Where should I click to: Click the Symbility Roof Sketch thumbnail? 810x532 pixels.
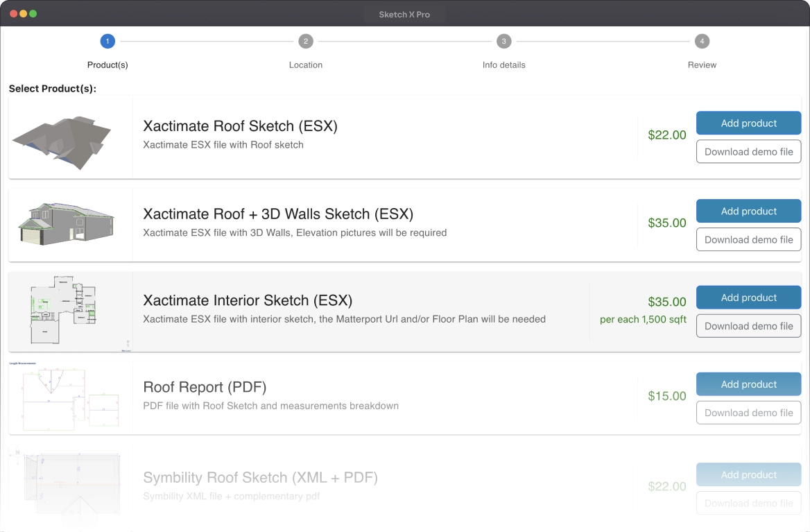[69, 482]
